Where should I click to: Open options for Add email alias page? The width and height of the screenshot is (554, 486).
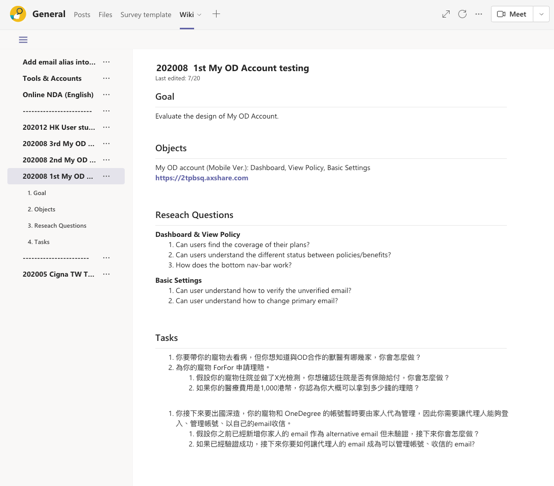click(x=106, y=62)
